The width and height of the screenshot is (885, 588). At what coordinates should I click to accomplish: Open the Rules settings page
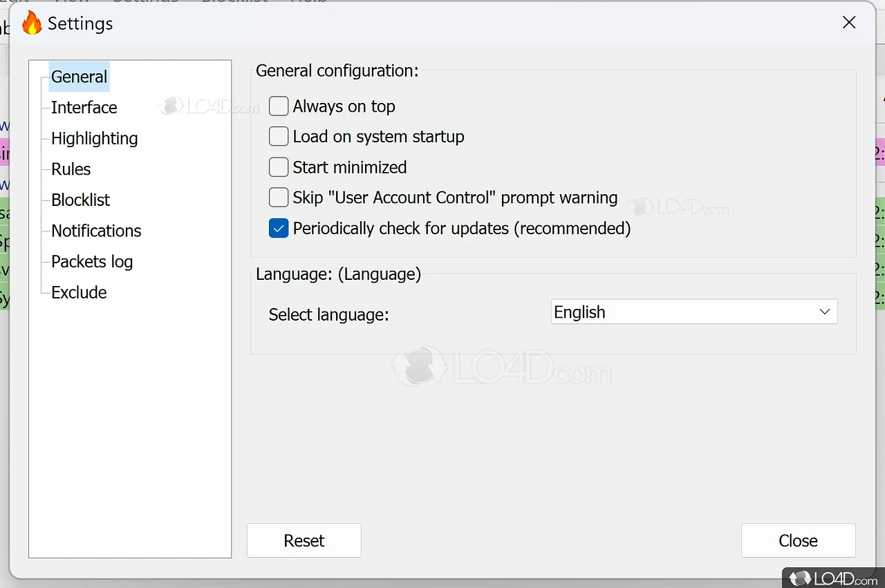[71, 169]
